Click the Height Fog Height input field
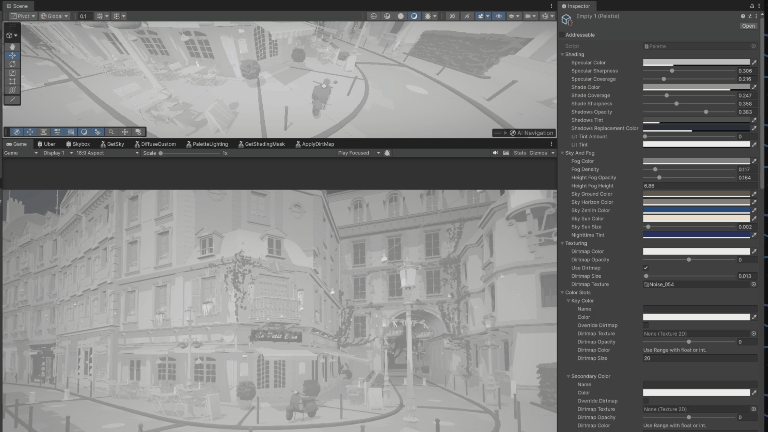Image resolution: width=768 pixels, height=432 pixels. 700,186
